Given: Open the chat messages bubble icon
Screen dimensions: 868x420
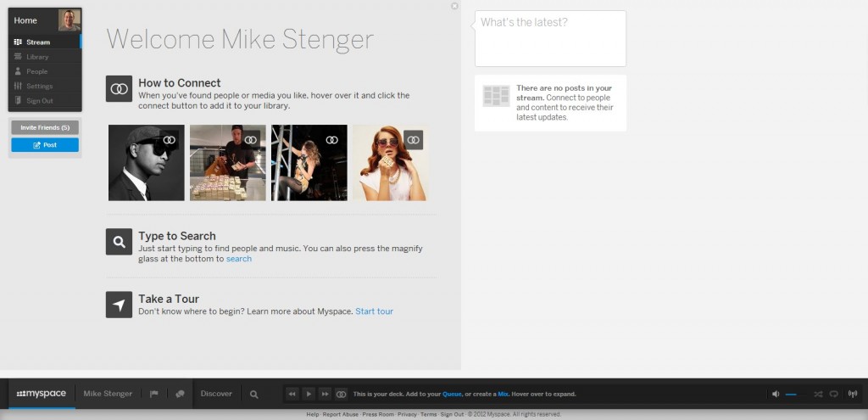Looking at the screenshot, I should [x=180, y=394].
